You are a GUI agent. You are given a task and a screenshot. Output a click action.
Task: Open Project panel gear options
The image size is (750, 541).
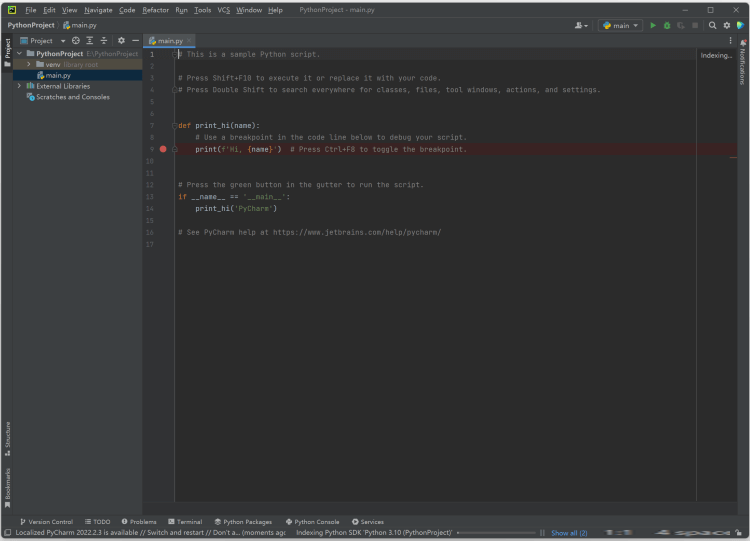pos(121,41)
